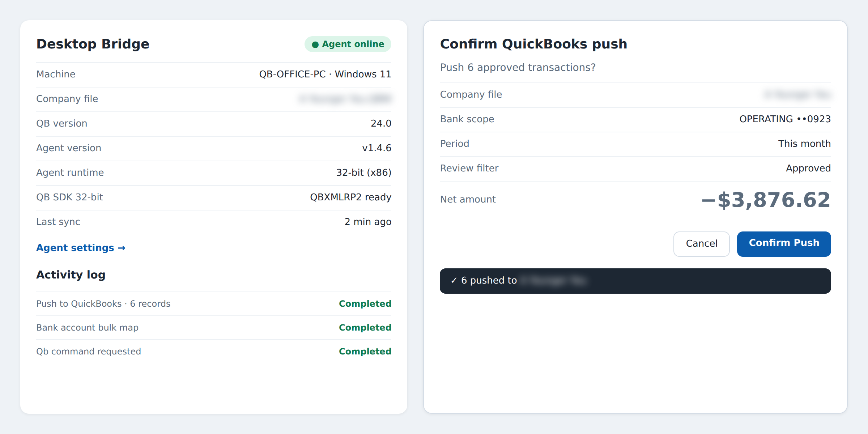The width and height of the screenshot is (868, 434).
Task: Click the 'QB version' label
Action: [x=61, y=123]
